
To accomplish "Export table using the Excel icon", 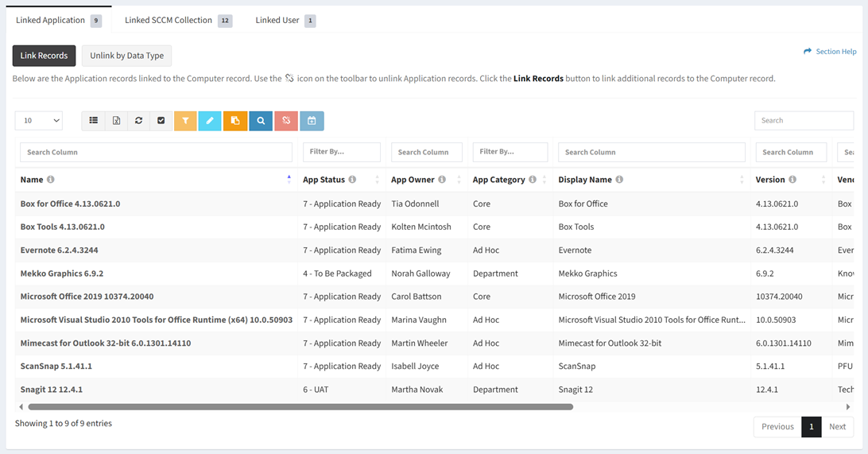I will pos(116,121).
